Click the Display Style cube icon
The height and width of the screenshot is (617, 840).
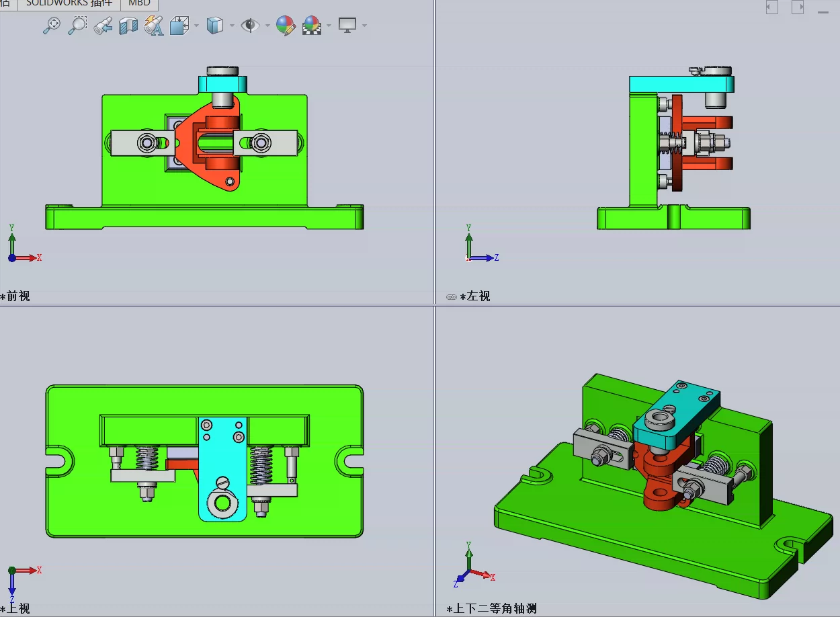214,26
